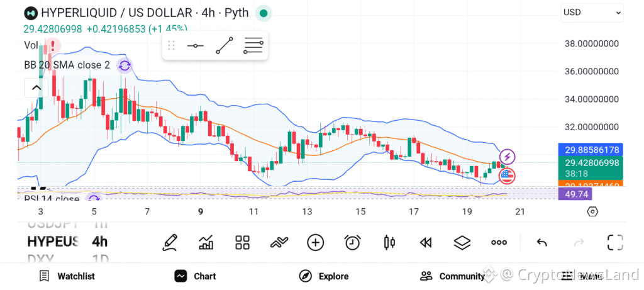This screenshot has height=290, width=644.
Task: Undo the last action with the arrow
Action: [541, 243]
